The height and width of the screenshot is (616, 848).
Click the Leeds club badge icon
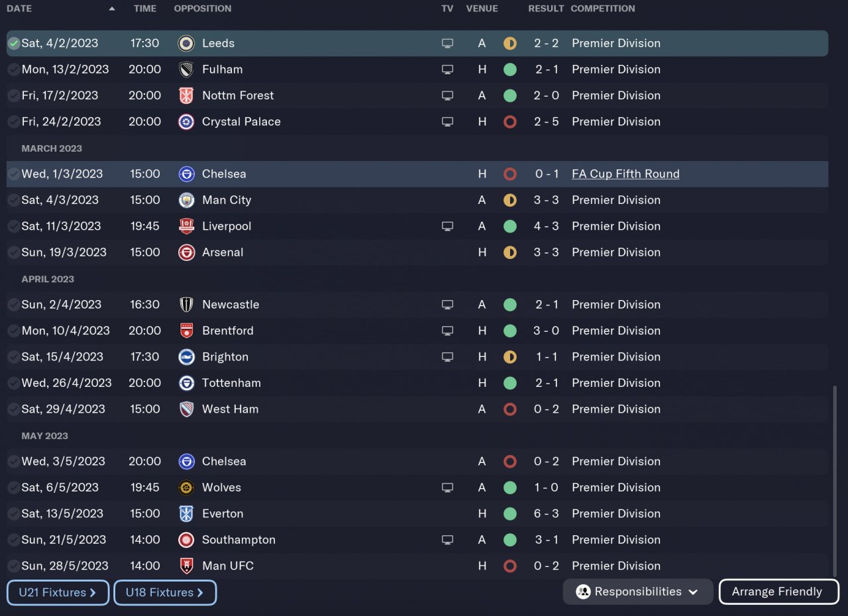(186, 44)
